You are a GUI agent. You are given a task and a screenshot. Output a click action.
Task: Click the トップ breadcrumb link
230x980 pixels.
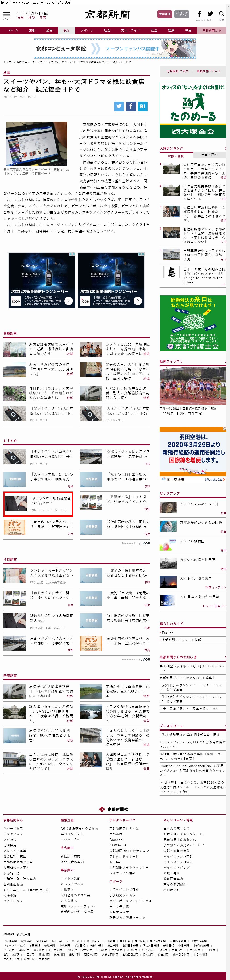[x=7, y=62]
